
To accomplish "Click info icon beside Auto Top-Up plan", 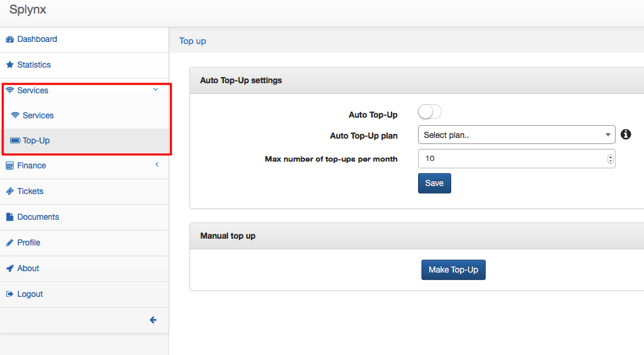I will point(626,135).
